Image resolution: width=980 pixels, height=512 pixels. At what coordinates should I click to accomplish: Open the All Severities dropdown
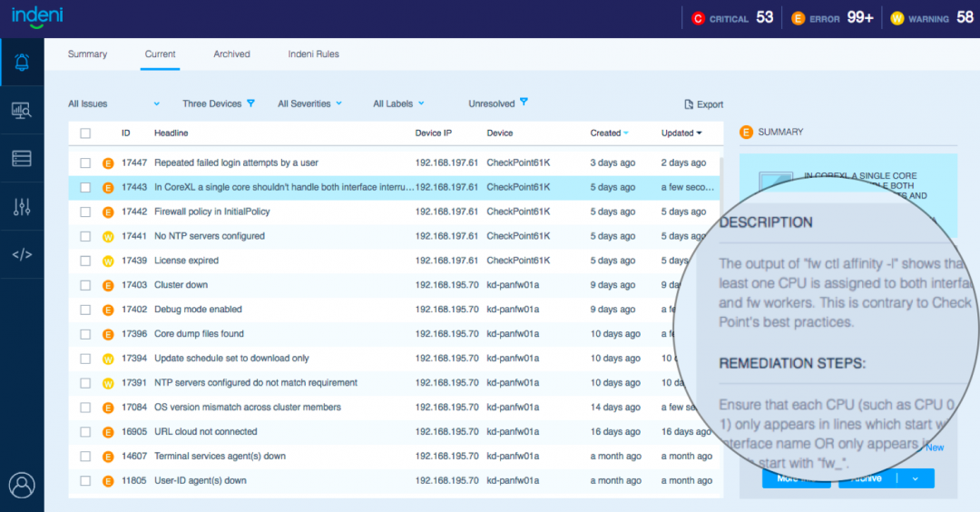(x=310, y=103)
